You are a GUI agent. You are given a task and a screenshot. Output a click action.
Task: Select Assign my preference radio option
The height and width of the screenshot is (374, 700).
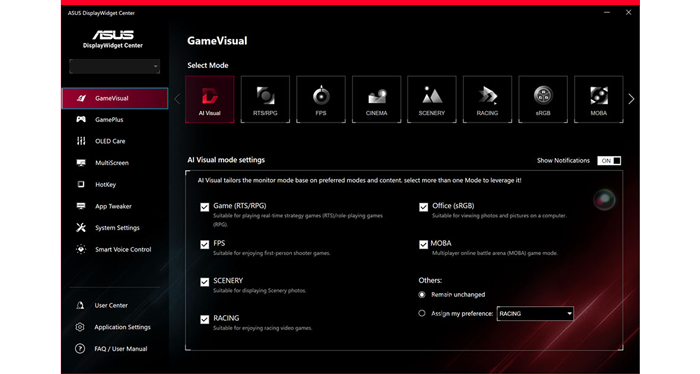(422, 313)
